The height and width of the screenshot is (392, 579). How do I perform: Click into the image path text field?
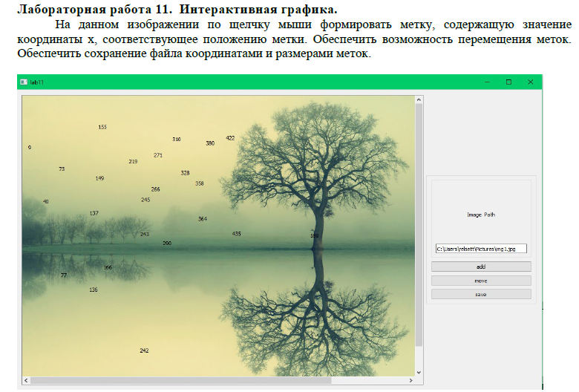pyautogui.click(x=480, y=249)
